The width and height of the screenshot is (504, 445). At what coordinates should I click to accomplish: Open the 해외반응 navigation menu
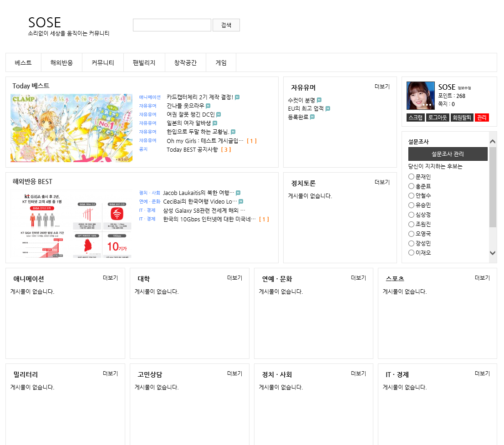(61, 63)
